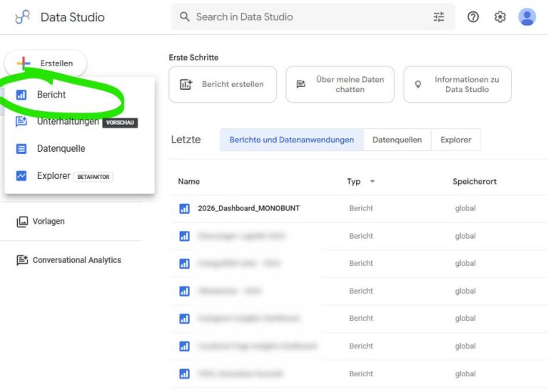
Task: Switch to the Datenquellen tab
Action: (397, 140)
